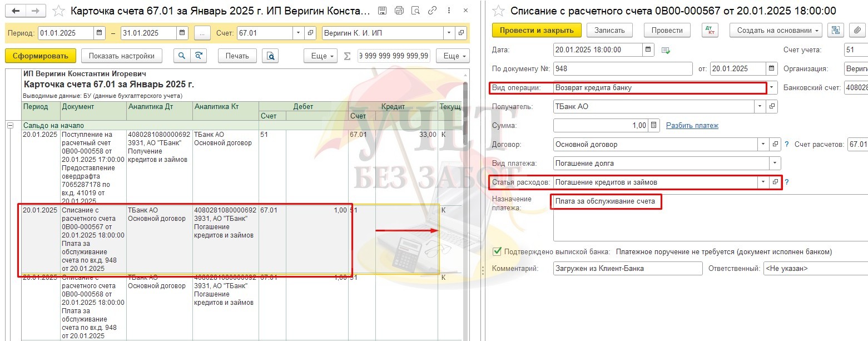Click the Сформировать button
Image resolution: width=868 pixels, height=341 pixels.
(x=40, y=56)
